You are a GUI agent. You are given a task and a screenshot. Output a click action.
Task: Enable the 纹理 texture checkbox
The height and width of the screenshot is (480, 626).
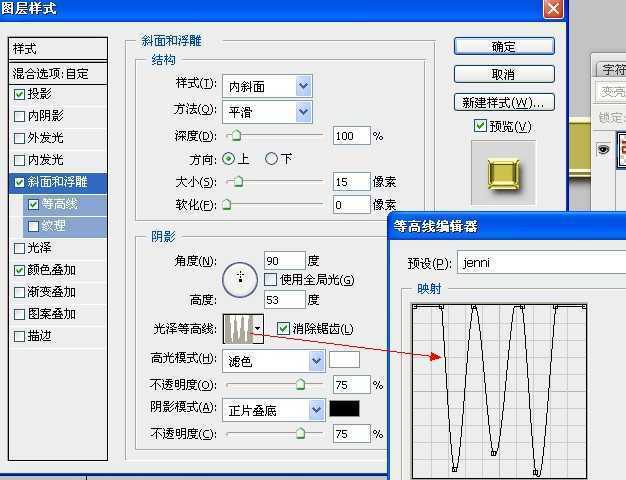[x=34, y=226]
